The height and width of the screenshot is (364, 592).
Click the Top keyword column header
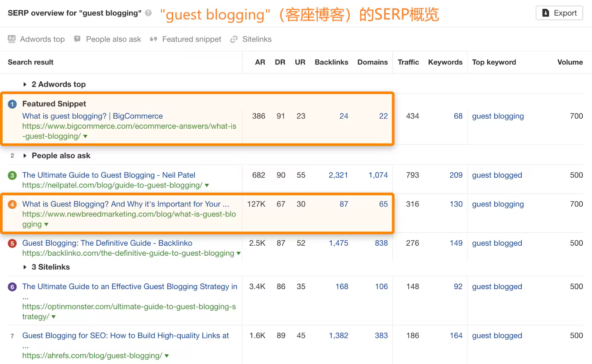coord(494,62)
